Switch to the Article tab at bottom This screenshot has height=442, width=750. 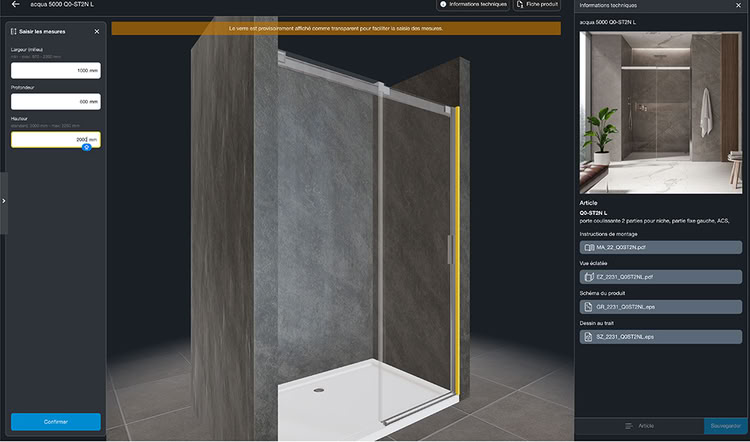[x=639, y=426]
